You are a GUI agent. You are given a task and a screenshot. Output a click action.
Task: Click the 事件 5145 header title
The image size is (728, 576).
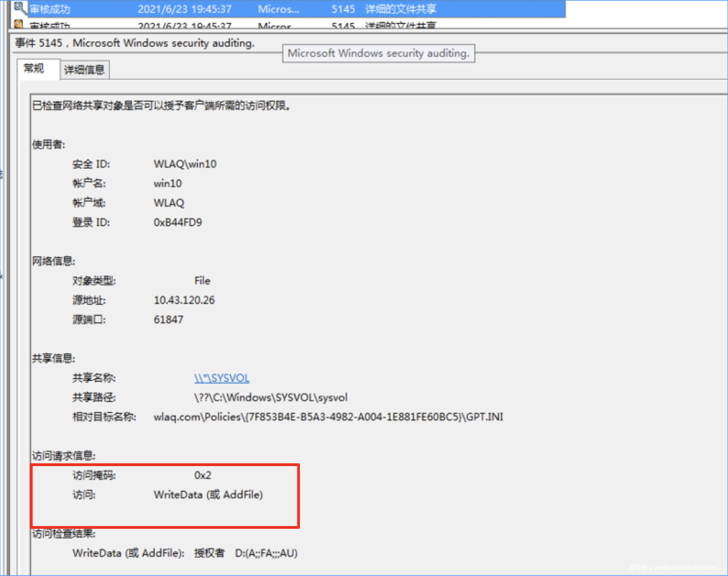(x=135, y=42)
